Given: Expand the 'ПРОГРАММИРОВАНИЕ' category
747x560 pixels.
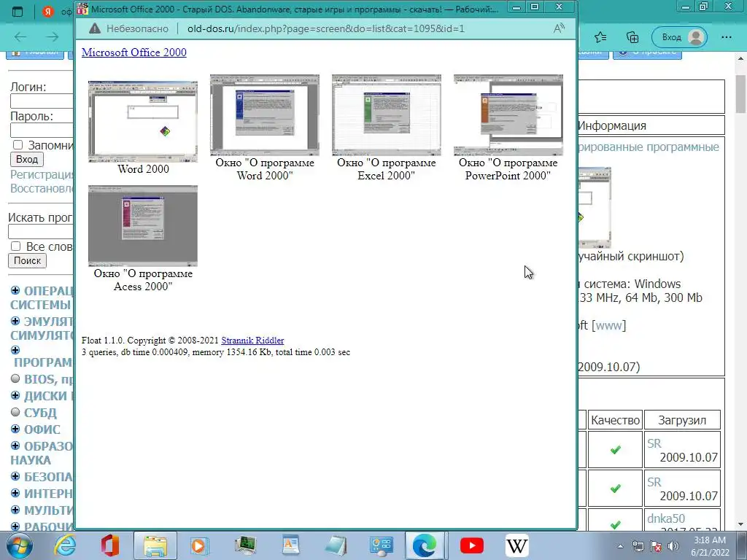Looking at the screenshot, I should (x=15, y=350).
